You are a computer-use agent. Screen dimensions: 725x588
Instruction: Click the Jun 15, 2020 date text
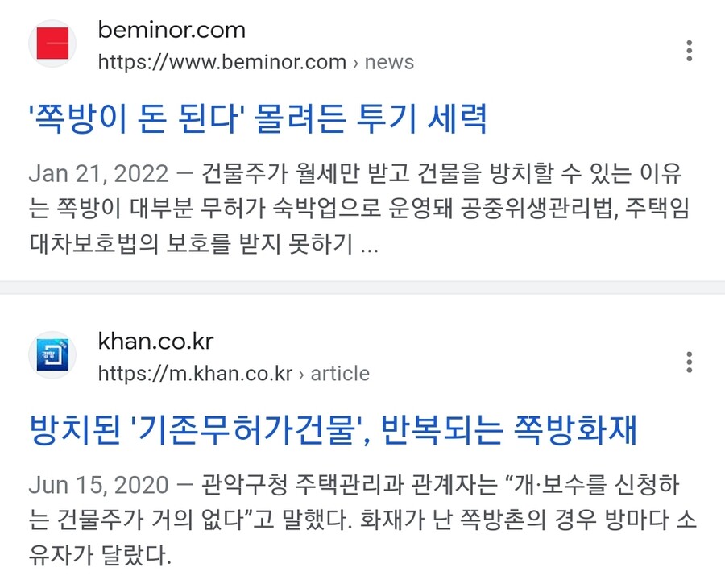(x=98, y=486)
